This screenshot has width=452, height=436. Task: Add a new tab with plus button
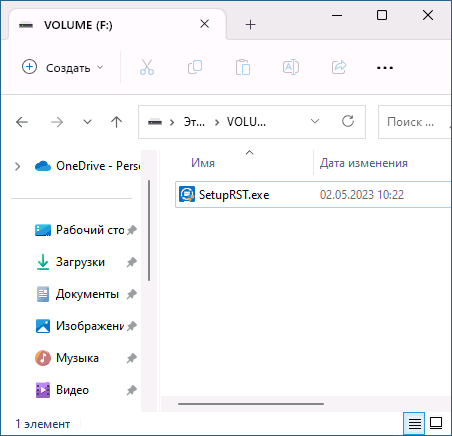tap(250, 25)
